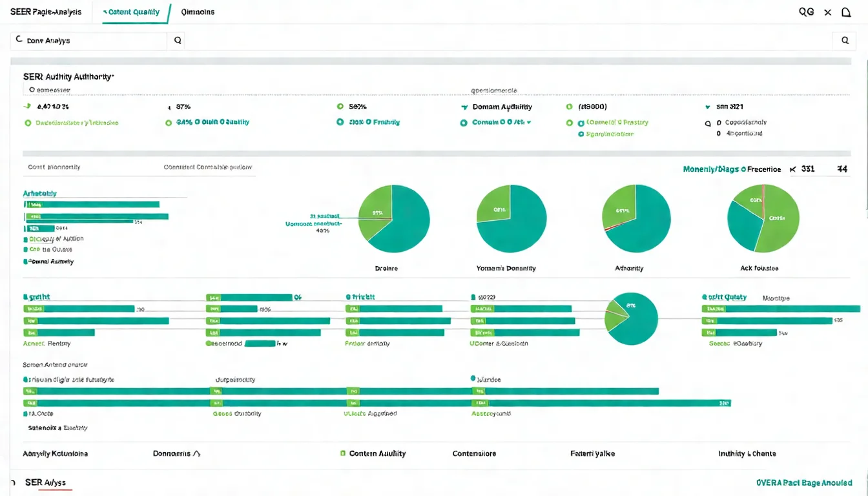Select the circle option beside Copaidtachaly
The image size is (868, 496).
coord(708,123)
